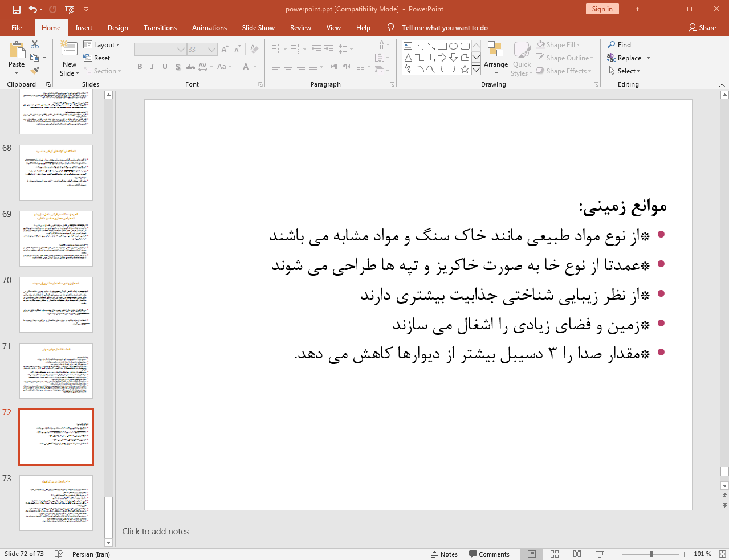Align text left
Viewport: 729px width, 560px height.
click(276, 67)
